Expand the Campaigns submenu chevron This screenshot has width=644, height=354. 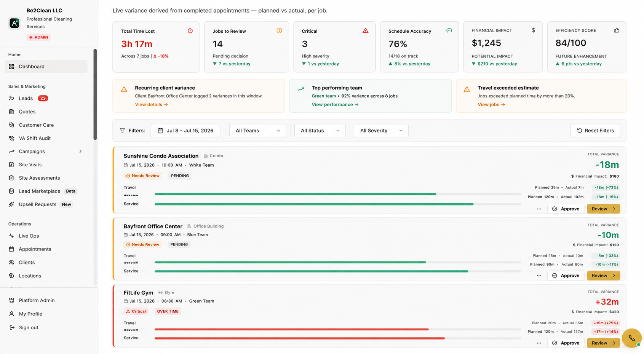tap(80, 151)
